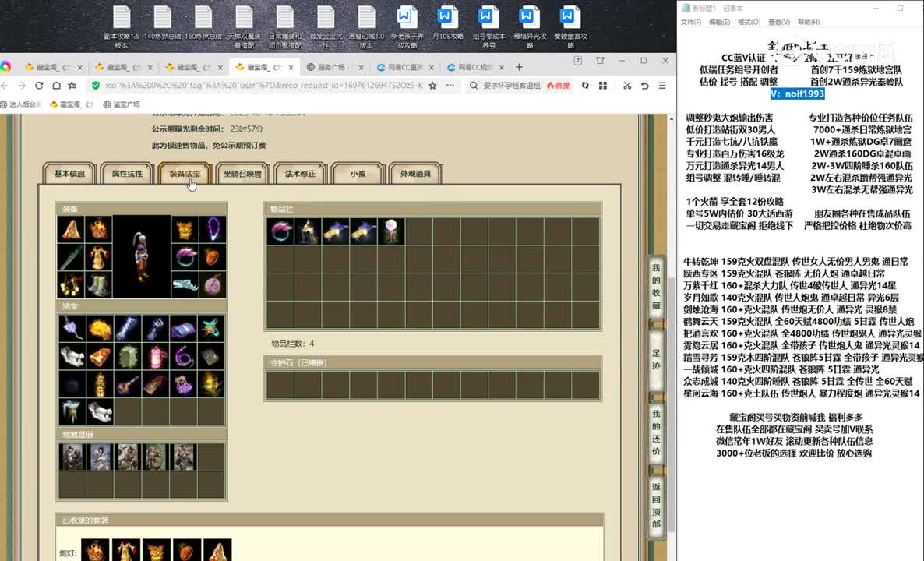Select the green sword weapon icon
The image size is (924, 561).
[71, 257]
